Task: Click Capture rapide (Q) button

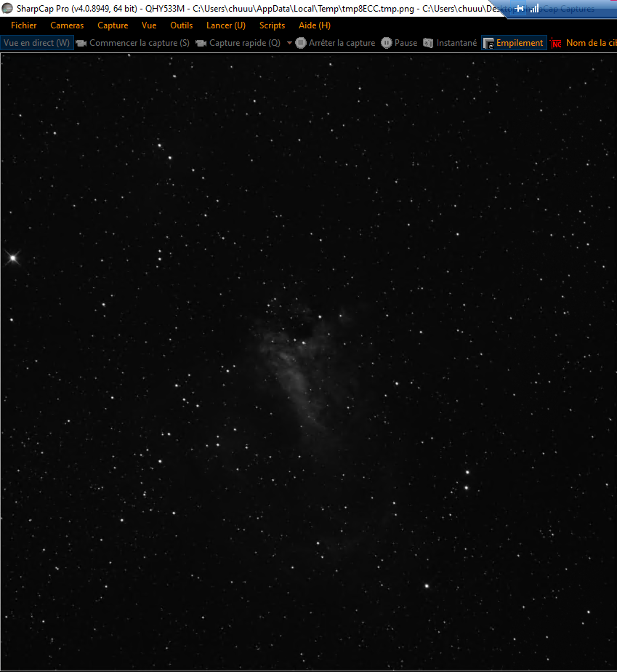Action: point(238,43)
